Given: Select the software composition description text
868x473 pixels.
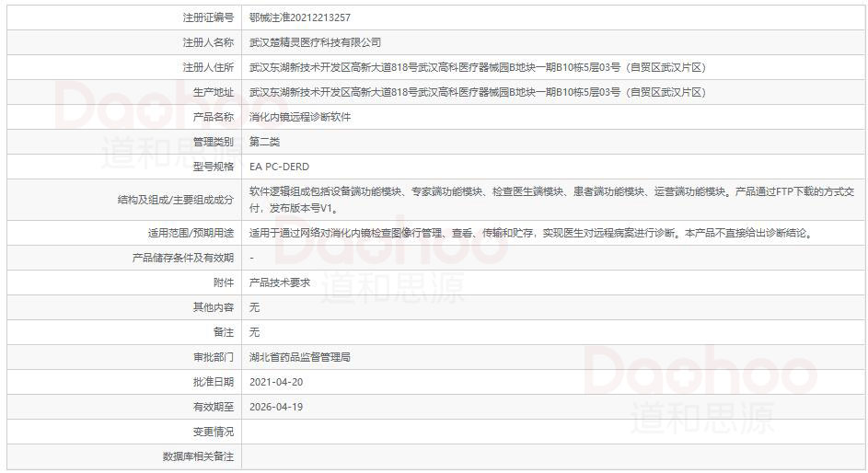Looking at the screenshot, I should click(x=552, y=200).
